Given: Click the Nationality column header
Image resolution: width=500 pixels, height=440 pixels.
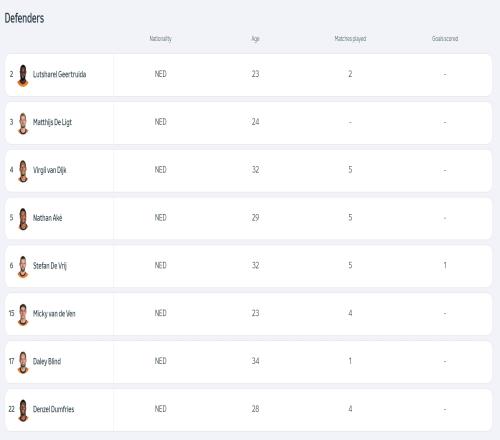Looking at the screenshot, I should (160, 39).
